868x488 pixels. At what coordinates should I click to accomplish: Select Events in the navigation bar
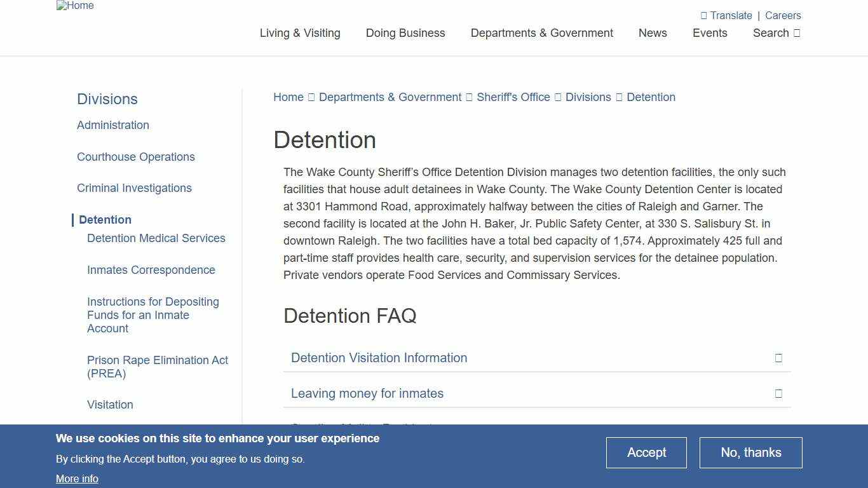point(710,33)
